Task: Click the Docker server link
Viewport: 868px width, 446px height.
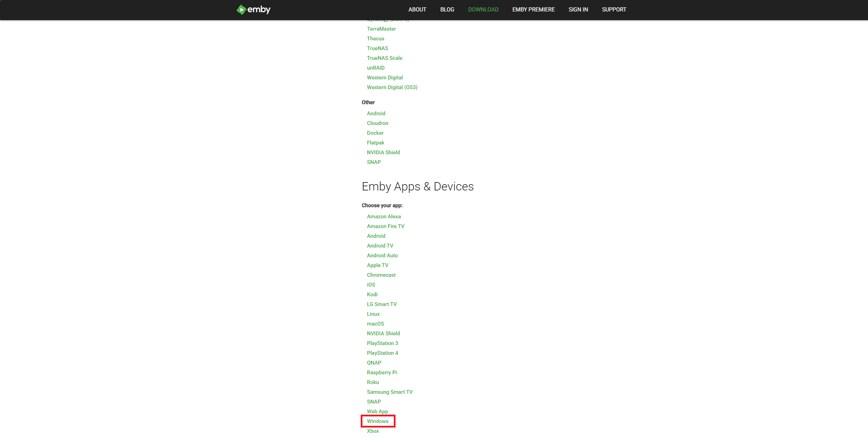Action: [x=375, y=133]
